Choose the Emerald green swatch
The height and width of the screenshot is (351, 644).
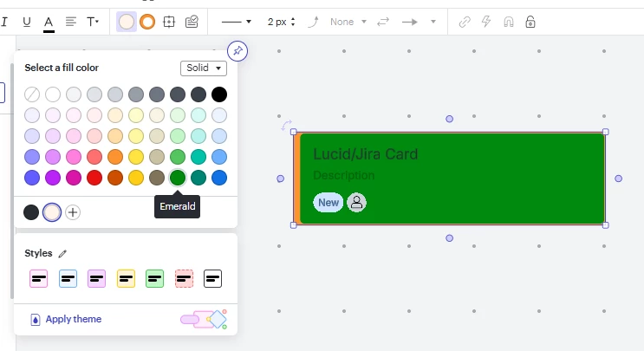(x=178, y=178)
